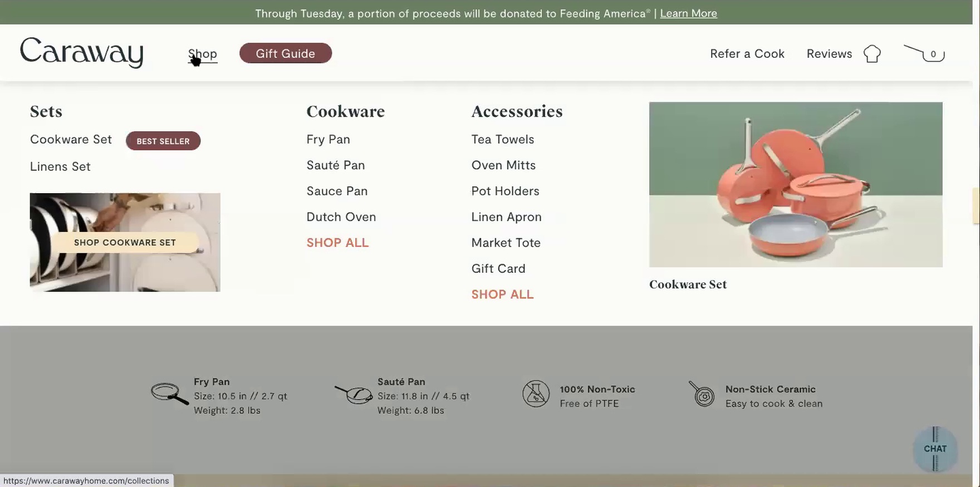The height and width of the screenshot is (487, 980).
Task: Click SHOP ALL under Accessories
Action: tap(502, 294)
